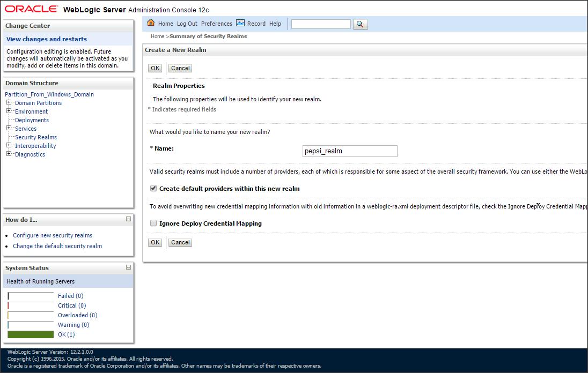Click Summary of Security Realms breadcrumb
Screen dimensions: 588x373
(x=208, y=36)
